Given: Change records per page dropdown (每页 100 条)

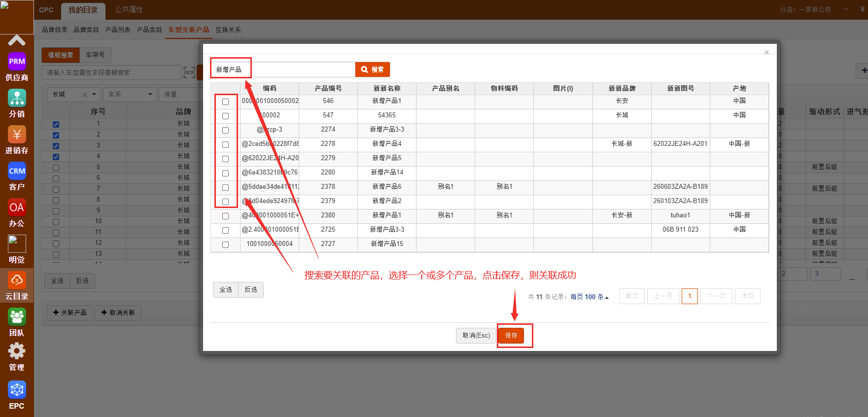Looking at the screenshot, I should (590, 297).
